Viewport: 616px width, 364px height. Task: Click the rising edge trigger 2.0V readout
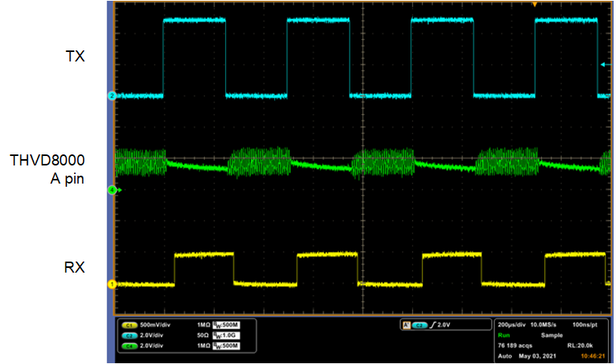(x=440, y=325)
